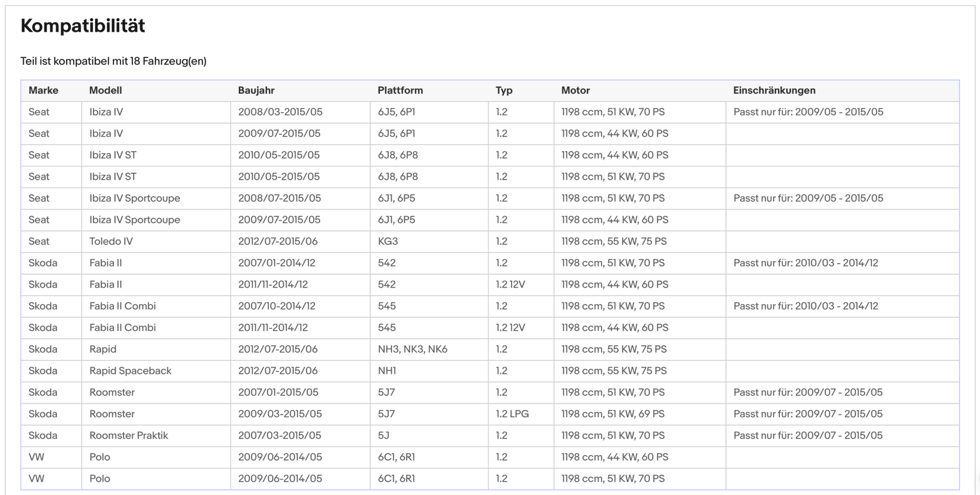Select the "Roomster Praktik" model cell

128,436
